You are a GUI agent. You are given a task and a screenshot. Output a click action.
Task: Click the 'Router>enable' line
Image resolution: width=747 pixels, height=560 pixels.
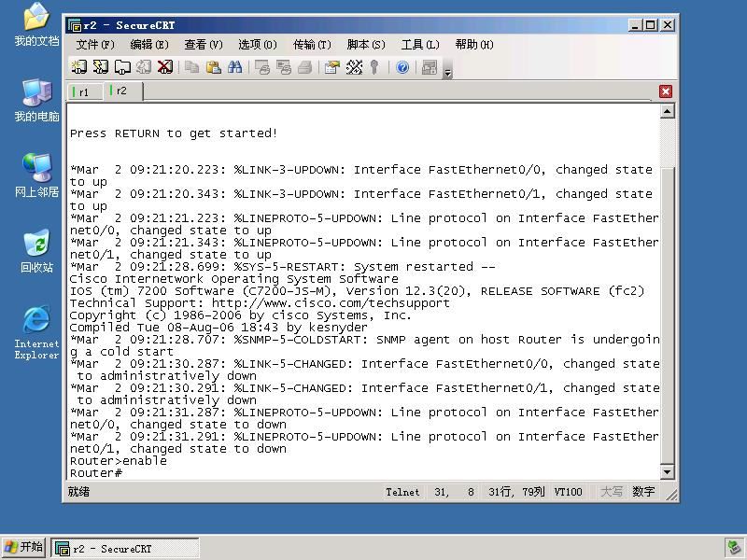(119, 460)
